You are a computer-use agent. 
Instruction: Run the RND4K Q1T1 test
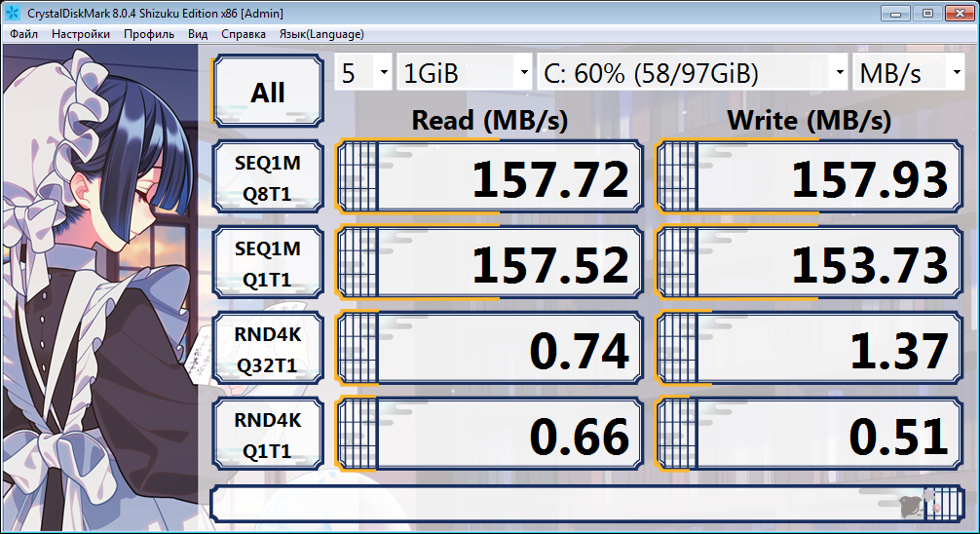tap(268, 435)
